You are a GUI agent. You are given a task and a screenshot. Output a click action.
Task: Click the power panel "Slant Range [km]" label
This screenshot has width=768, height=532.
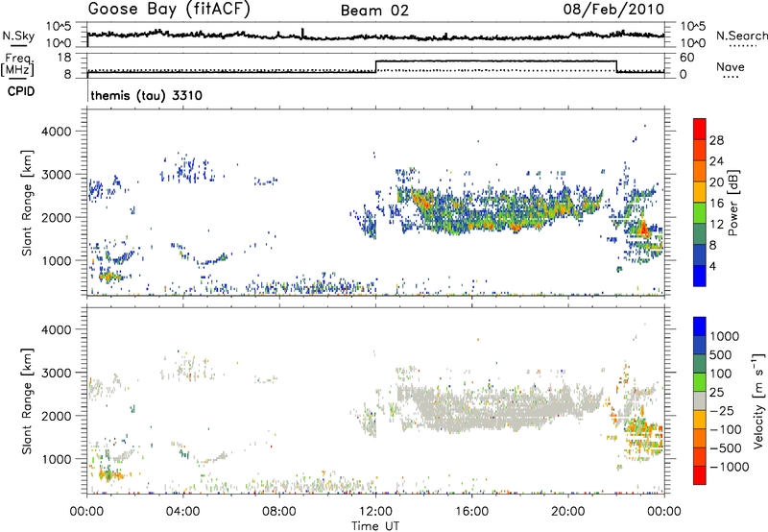point(28,203)
